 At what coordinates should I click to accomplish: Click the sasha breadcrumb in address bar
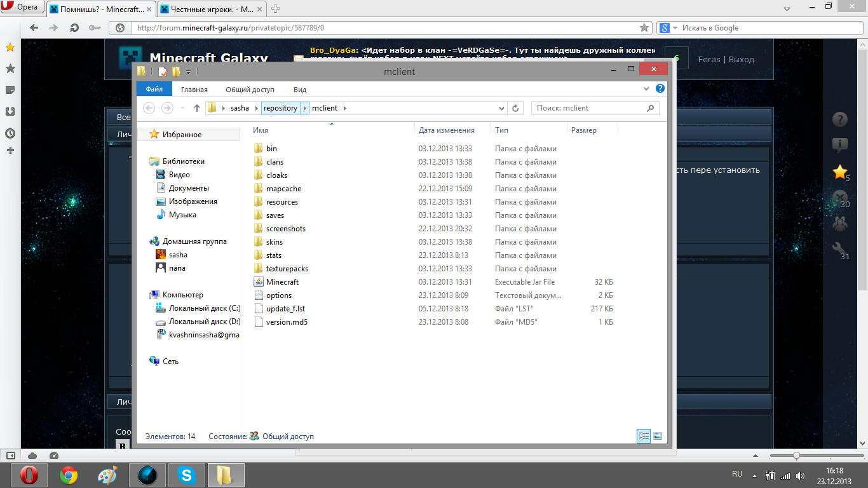240,108
